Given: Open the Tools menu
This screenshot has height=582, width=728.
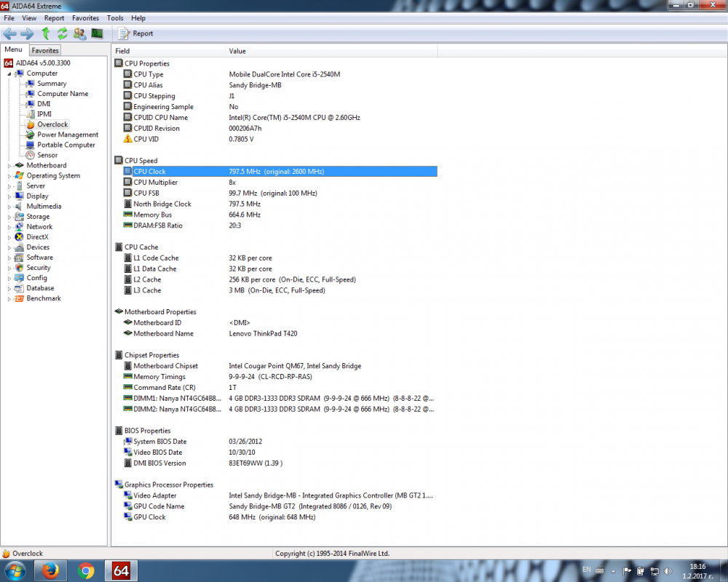Looking at the screenshot, I should point(115,18).
